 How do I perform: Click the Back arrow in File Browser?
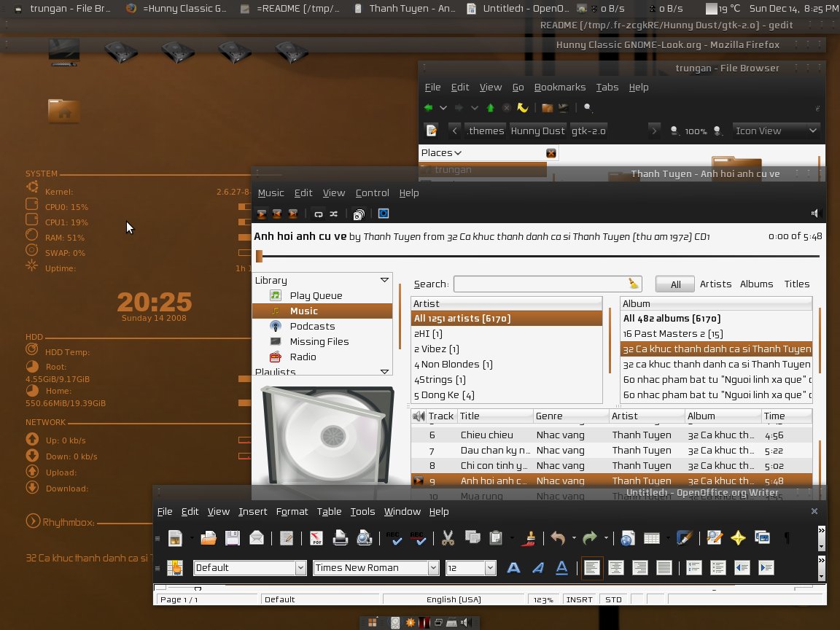coord(428,108)
